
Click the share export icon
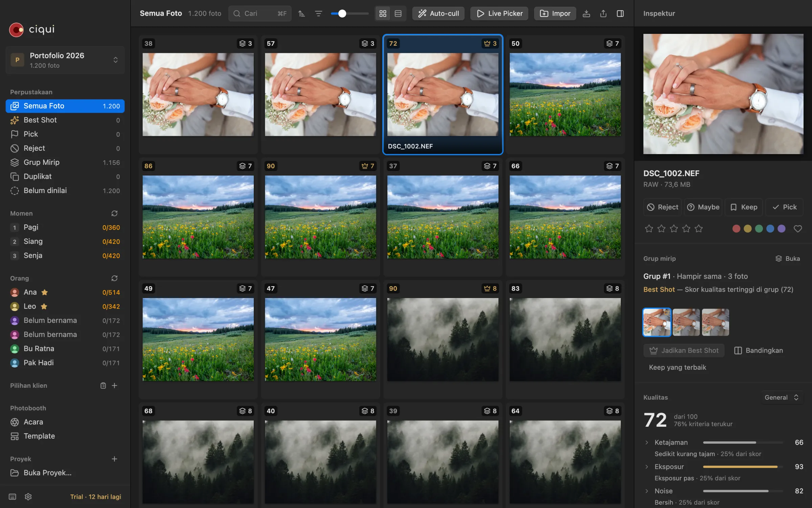pos(603,14)
